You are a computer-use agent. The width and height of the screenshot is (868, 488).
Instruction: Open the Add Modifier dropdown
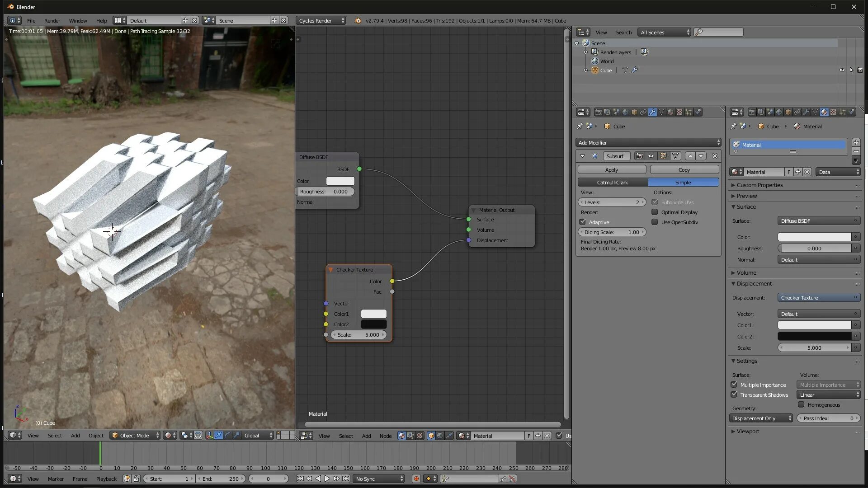click(648, 142)
